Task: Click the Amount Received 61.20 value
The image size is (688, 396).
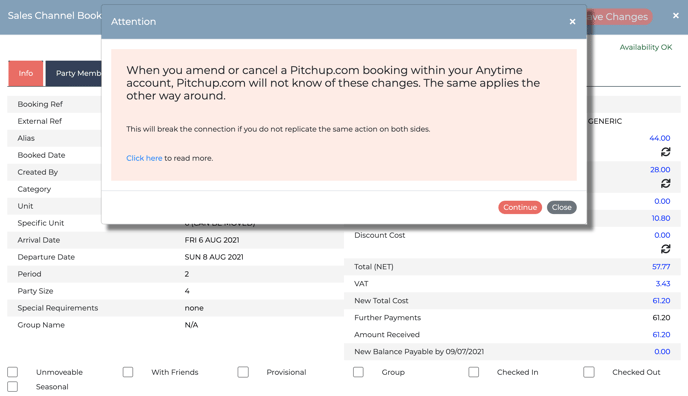Action: (x=661, y=335)
